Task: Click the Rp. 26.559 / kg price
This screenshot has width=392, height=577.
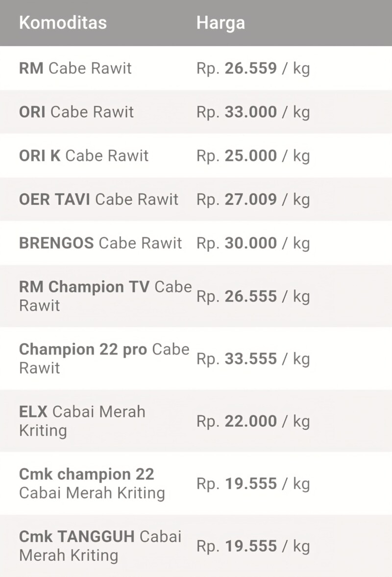Action: pyautogui.click(x=253, y=69)
